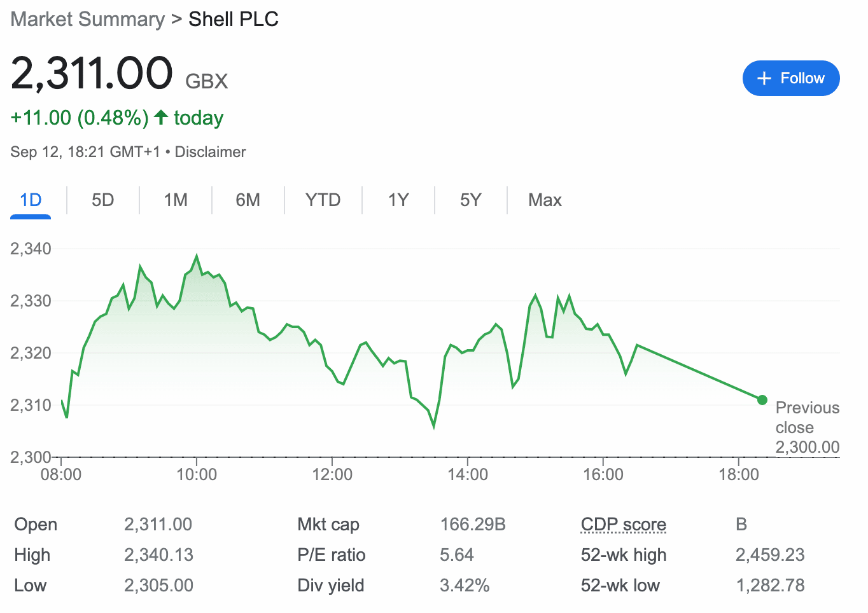868x613 pixels.
Task: View the 1Y chart range
Action: click(x=398, y=200)
